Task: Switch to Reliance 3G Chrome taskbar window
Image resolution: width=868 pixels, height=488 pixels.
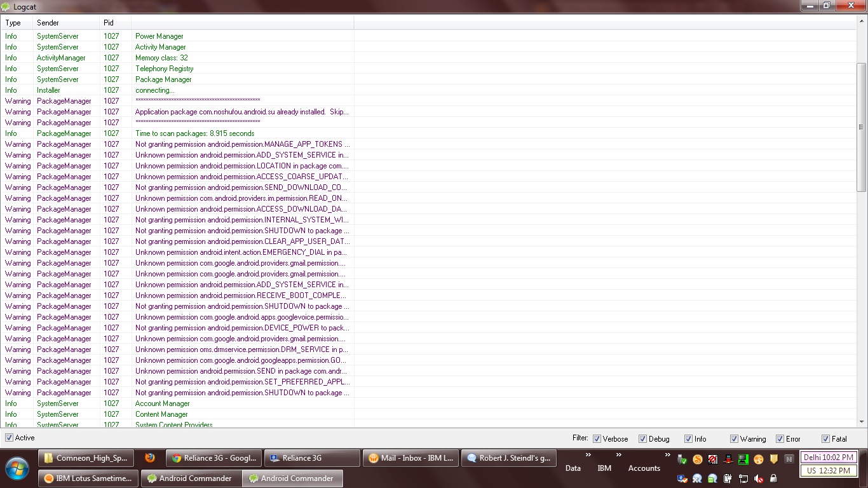Action: click(x=213, y=458)
